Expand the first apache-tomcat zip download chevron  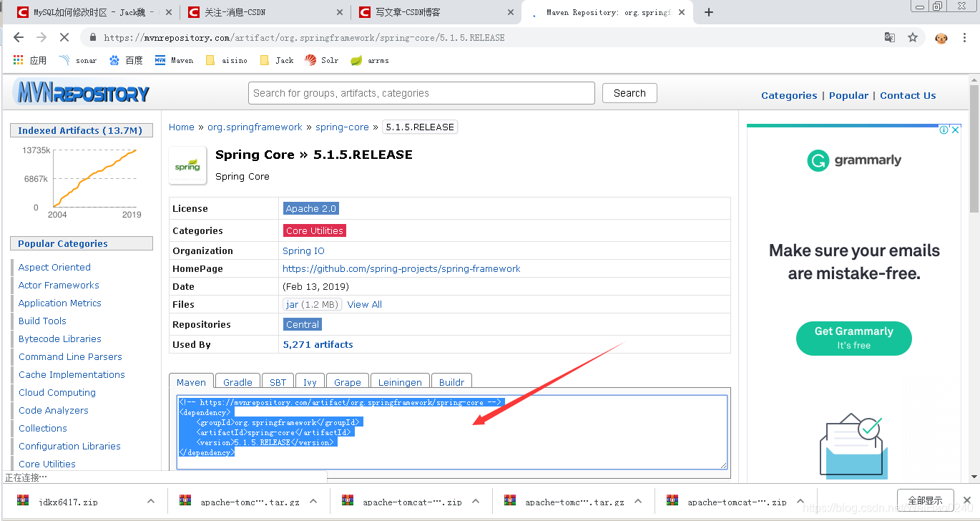coord(476,502)
